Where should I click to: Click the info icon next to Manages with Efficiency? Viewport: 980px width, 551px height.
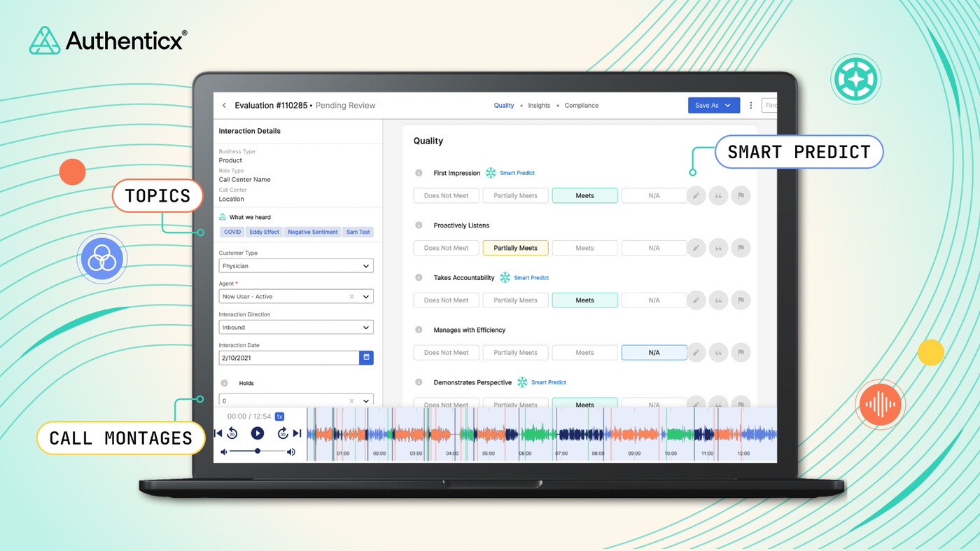419,330
